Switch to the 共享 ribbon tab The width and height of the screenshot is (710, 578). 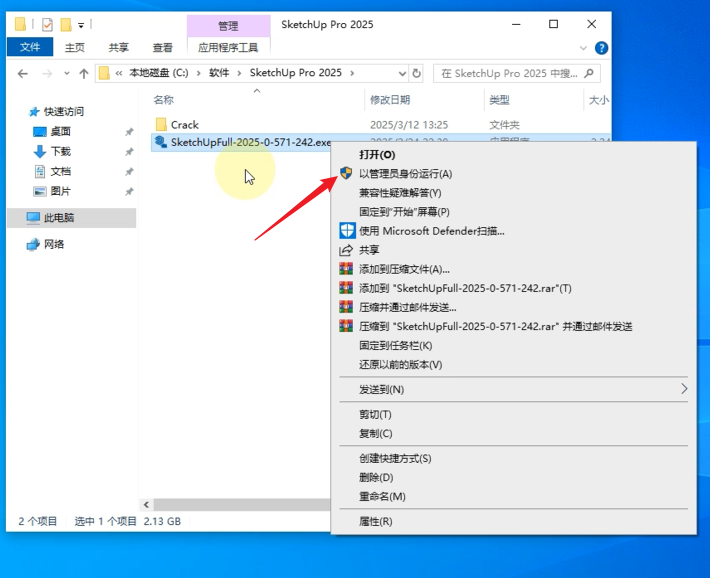coord(119,48)
